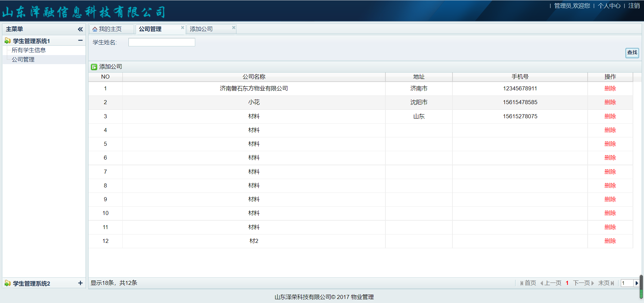The height and width of the screenshot is (303, 644).
Task: Switch to the 添加公司 tab
Action: click(x=201, y=29)
